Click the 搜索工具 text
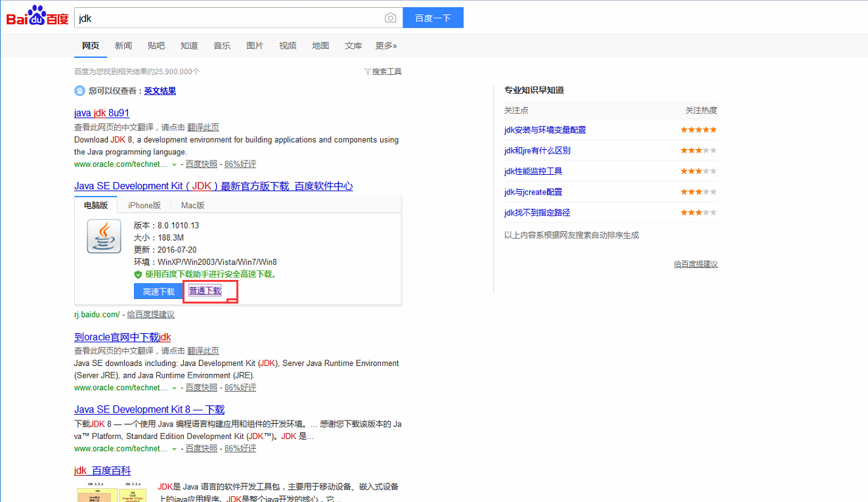 pyautogui.click(x=387, y=72)
